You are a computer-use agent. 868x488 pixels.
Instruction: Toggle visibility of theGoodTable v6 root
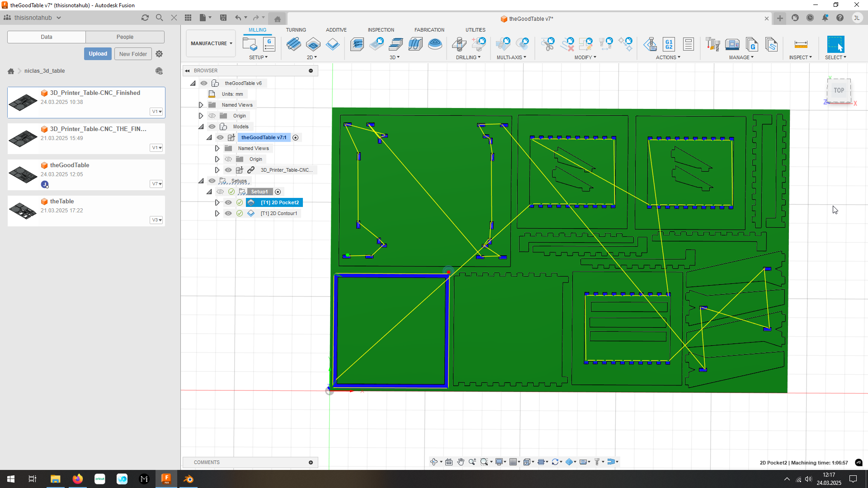(x=204, y=83)
